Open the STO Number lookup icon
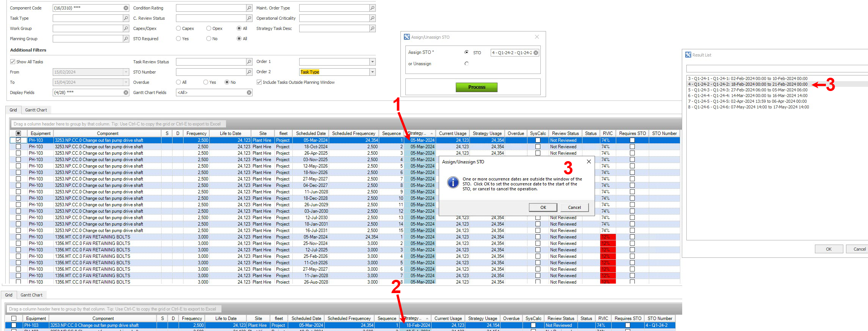 tap(249, 72)
